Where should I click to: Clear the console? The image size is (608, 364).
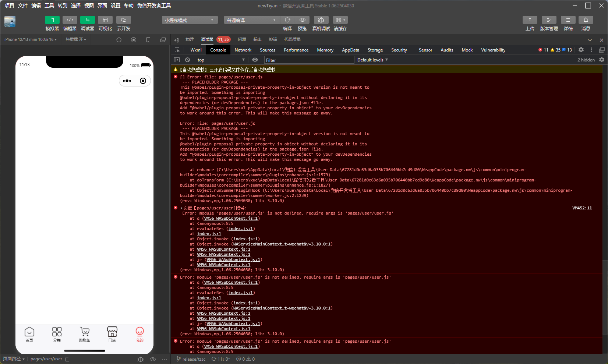pyautogui.click(x=187, y=60)
